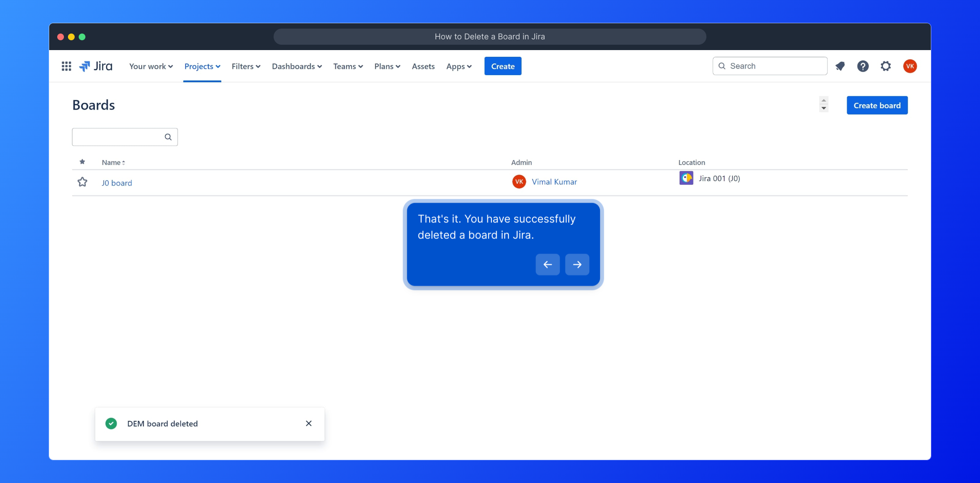Click the star column header
Viewport: 980px width, 483px height.
[x=82, y=162]
